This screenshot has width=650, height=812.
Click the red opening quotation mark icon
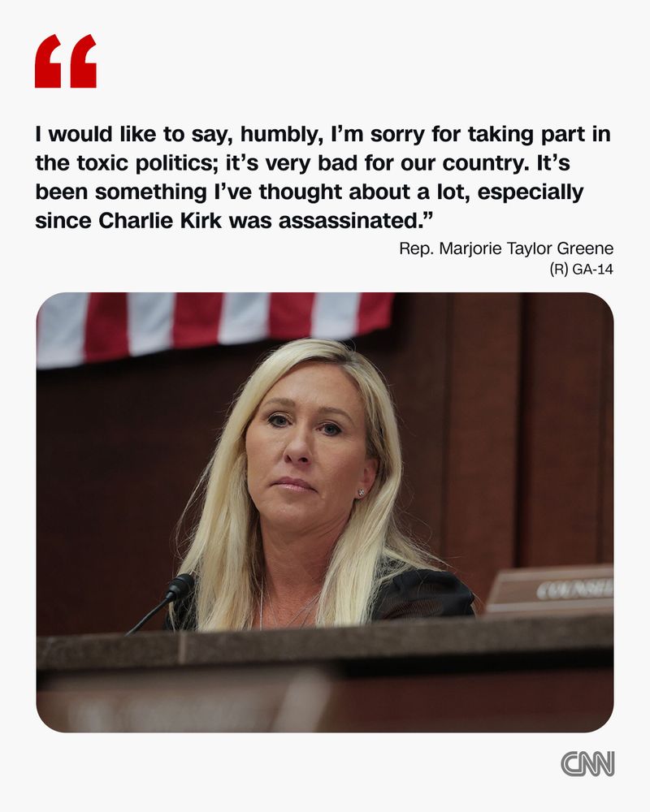coord(66,61)
